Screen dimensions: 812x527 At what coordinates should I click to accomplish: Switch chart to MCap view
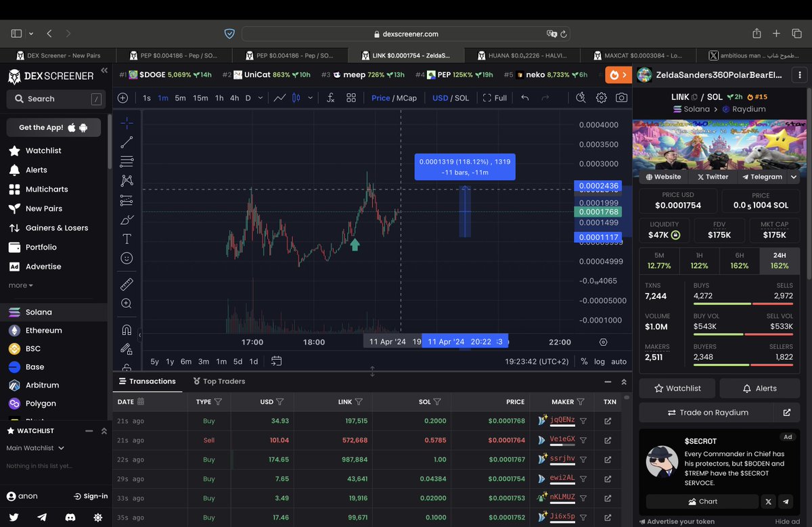407,98
